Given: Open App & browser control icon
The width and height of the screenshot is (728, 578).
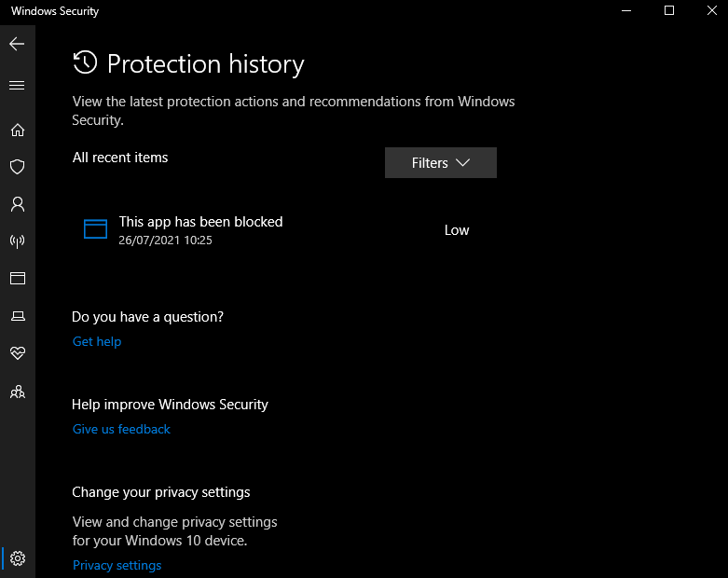Looking at the screenshot, I should pyautogui.click(x=17, y=279).
